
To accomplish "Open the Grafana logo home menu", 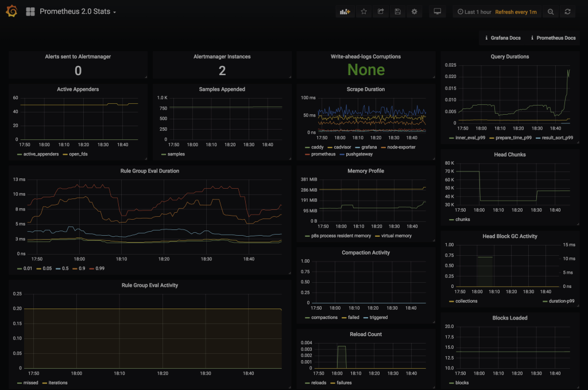I will pos(11,11).
